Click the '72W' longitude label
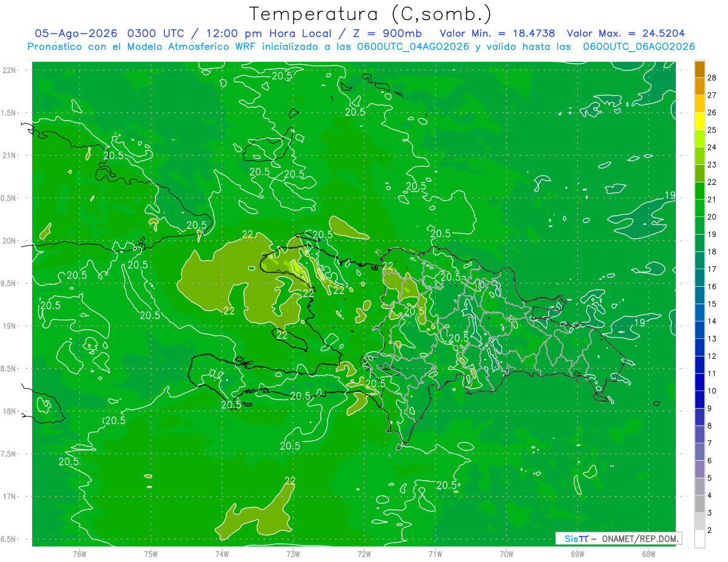728x562 pixels. click(x=364, y=554)
